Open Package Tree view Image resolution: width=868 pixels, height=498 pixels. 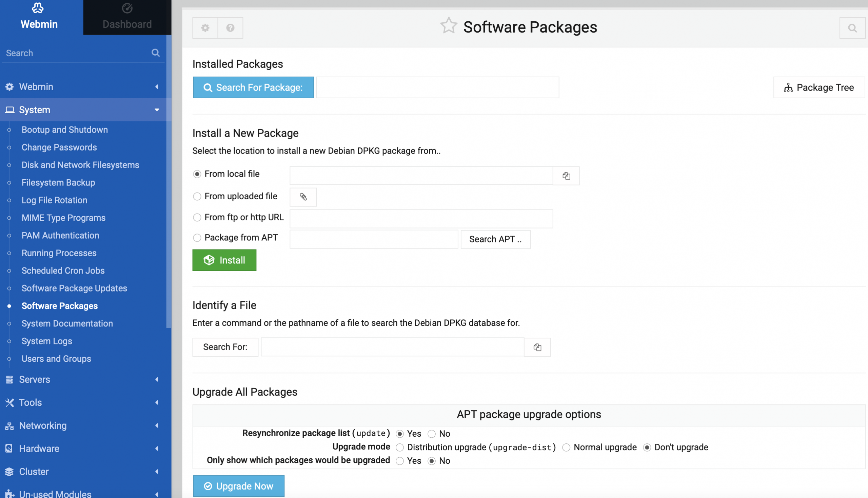819,87
